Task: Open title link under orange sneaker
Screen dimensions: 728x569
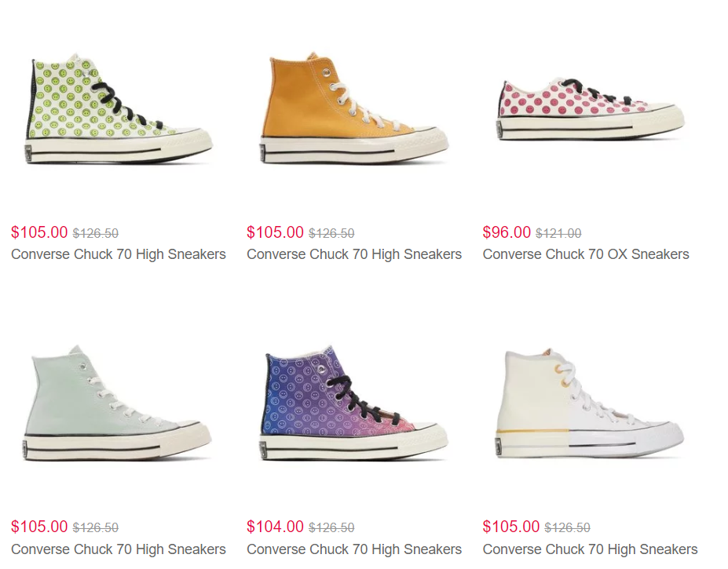Action: (x=354, y=254)
